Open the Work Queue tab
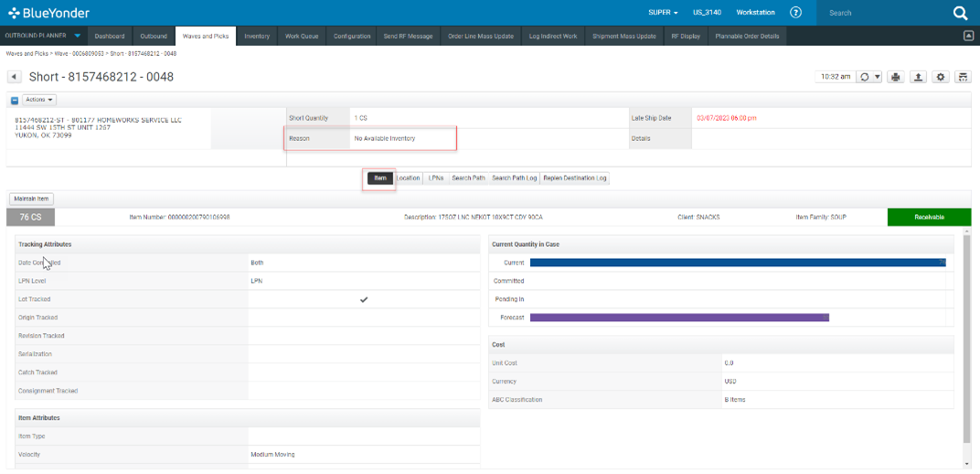980x474 pixels. (302, 37)
